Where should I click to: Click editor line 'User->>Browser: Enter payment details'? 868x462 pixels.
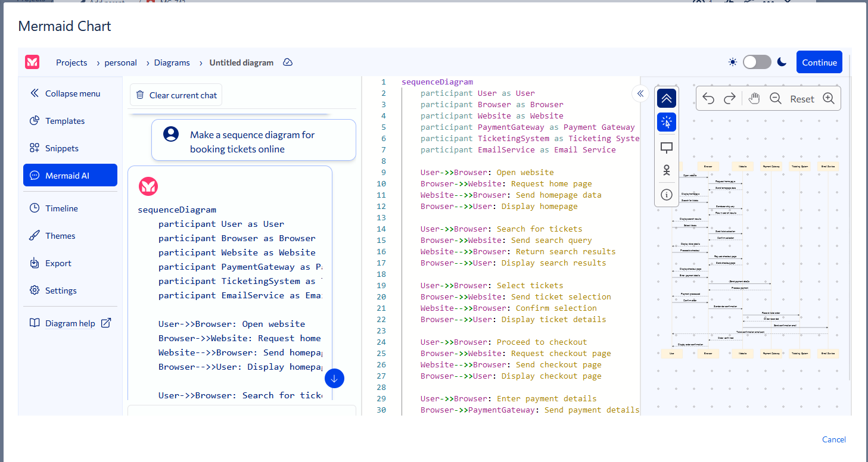click(509, 399)
